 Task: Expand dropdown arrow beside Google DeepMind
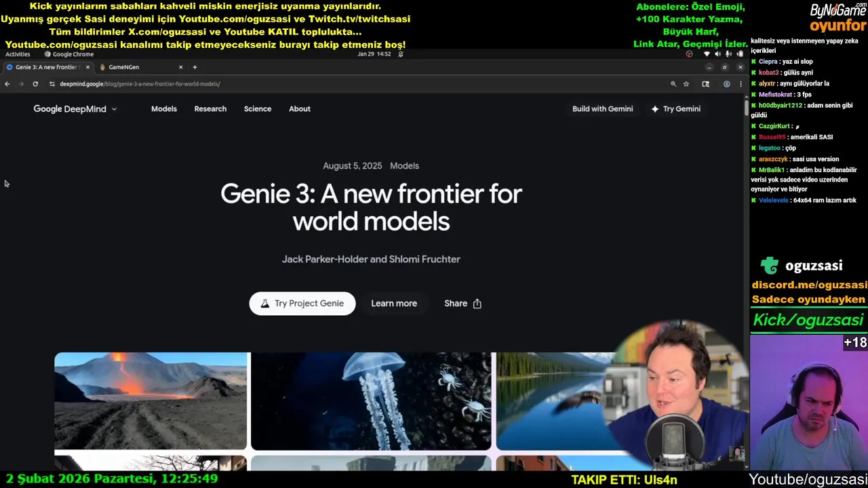pos(114,109)
